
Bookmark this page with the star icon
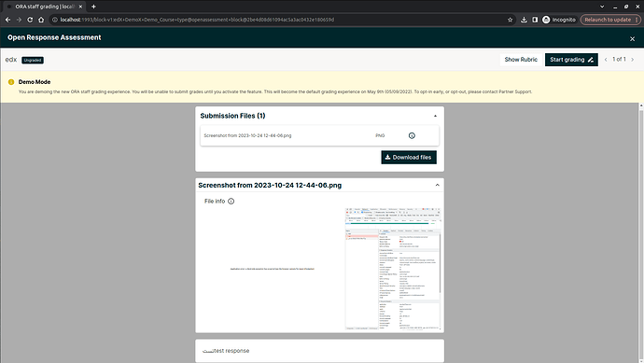coord(511,20)
